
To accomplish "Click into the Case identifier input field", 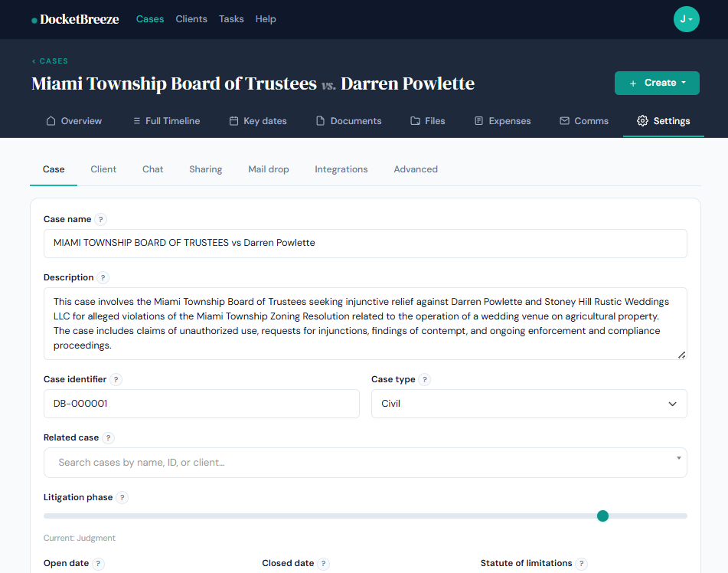I will [201, 404].
